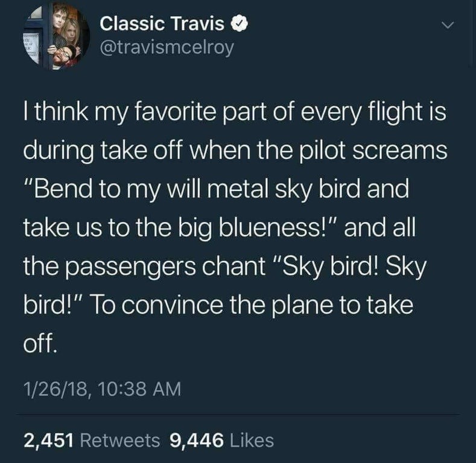Click the phrase "To convince the plane to take"
This screenshot has width=476, height=463.
click(251, 305)
